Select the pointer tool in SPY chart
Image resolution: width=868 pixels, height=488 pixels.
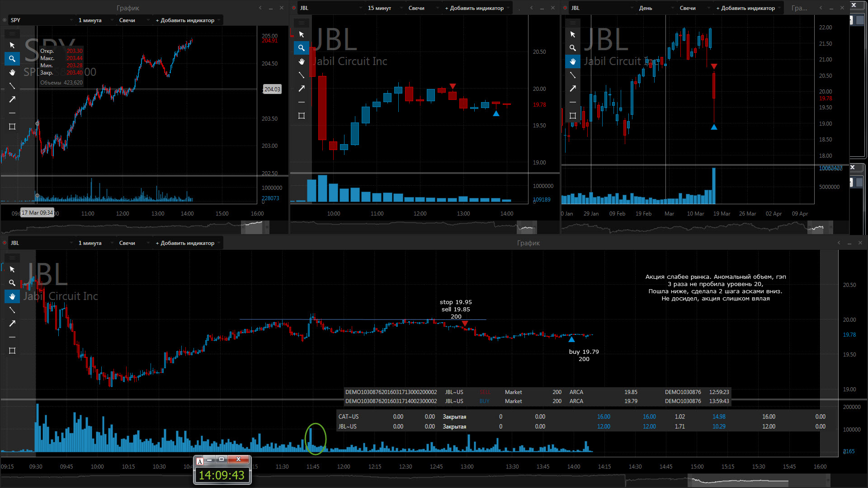(12, 45)
